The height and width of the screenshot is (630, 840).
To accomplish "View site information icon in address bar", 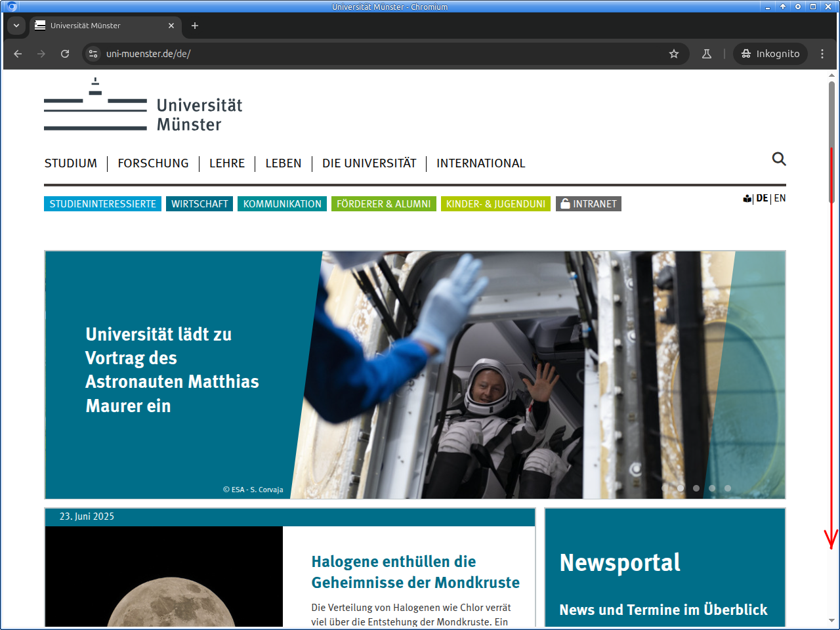I will pyautogui.click(x=93, y=54).
